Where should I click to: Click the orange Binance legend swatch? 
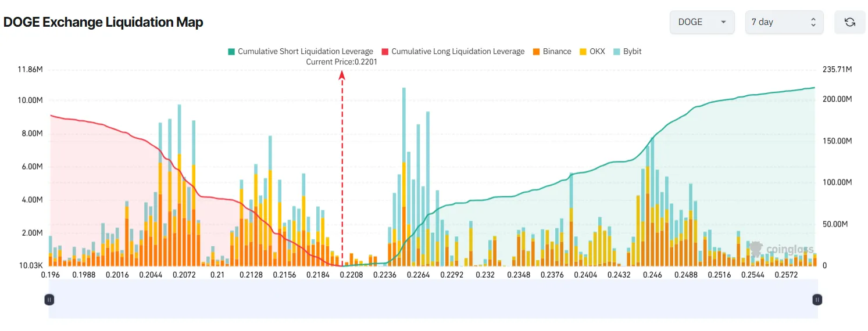(x=537, y=52)
